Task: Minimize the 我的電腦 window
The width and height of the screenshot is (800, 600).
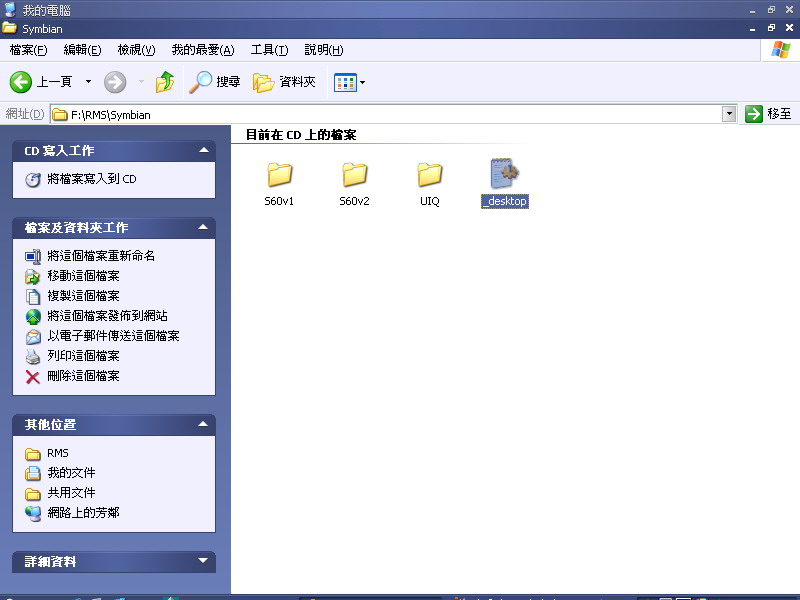Action: pyautogui.click(x=753, y=10)
